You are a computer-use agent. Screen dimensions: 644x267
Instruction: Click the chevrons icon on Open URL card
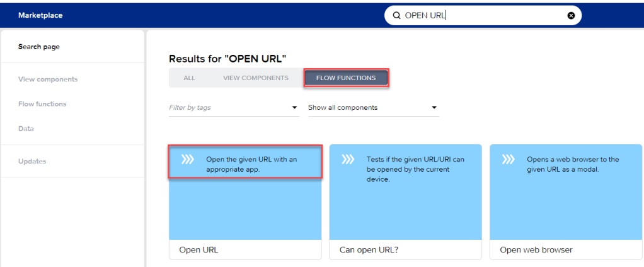pos(188,160)
